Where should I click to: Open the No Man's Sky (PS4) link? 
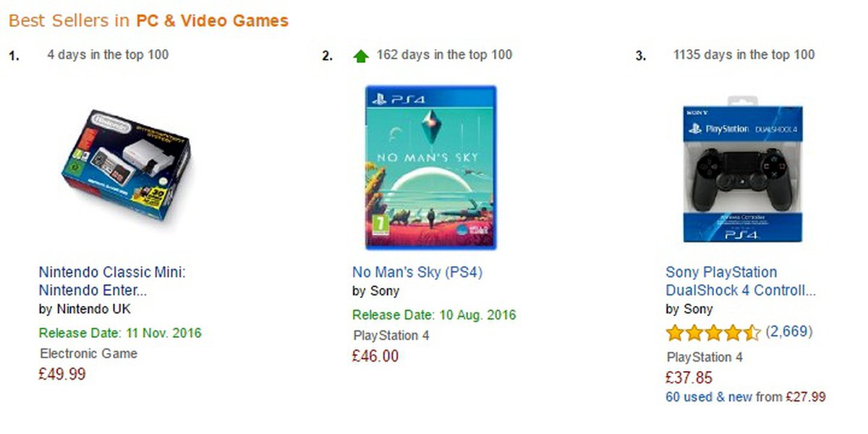pos(417,272)
